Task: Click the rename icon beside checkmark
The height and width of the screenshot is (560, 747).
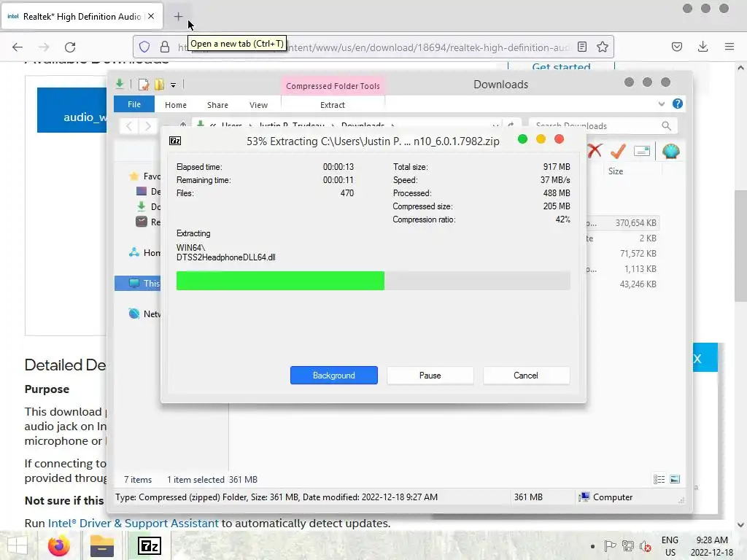Action: click(642, 152)
